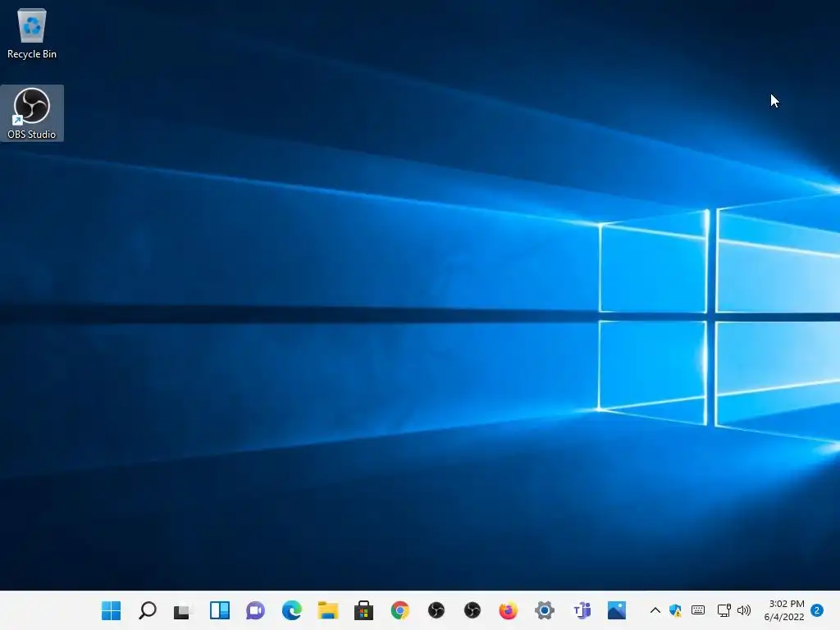Open the Microsoft Store app
The image size is (840, 630).
click(x=363, y=610)
